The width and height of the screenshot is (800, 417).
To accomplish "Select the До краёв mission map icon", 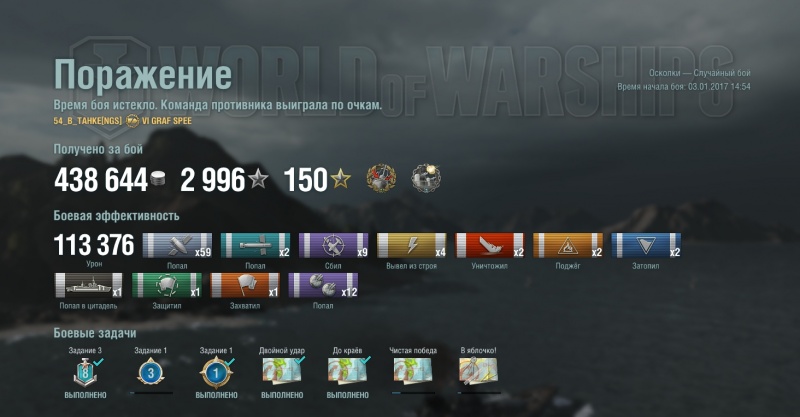I will (x=347, y=371).
